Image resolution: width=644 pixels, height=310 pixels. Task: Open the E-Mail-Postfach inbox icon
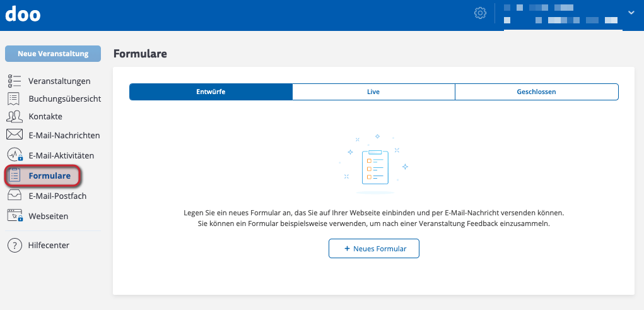pyautogui.click(x=14, y=196)
